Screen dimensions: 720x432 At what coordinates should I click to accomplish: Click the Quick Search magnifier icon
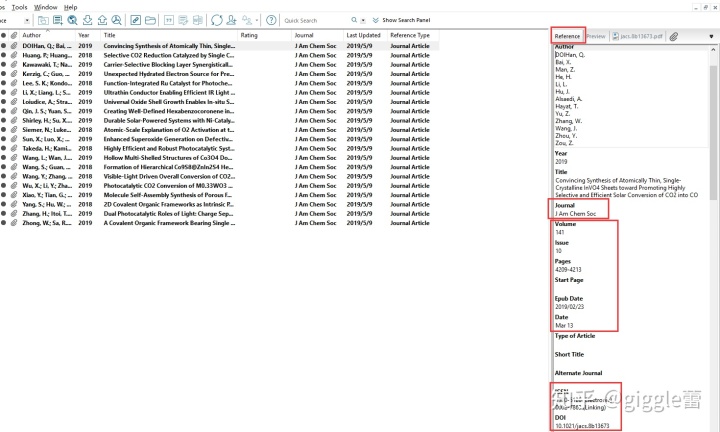point(354,20)
